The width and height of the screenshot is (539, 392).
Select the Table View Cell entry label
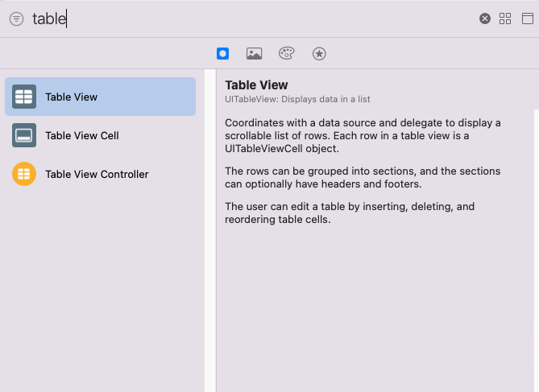click(x=82, y=136)
